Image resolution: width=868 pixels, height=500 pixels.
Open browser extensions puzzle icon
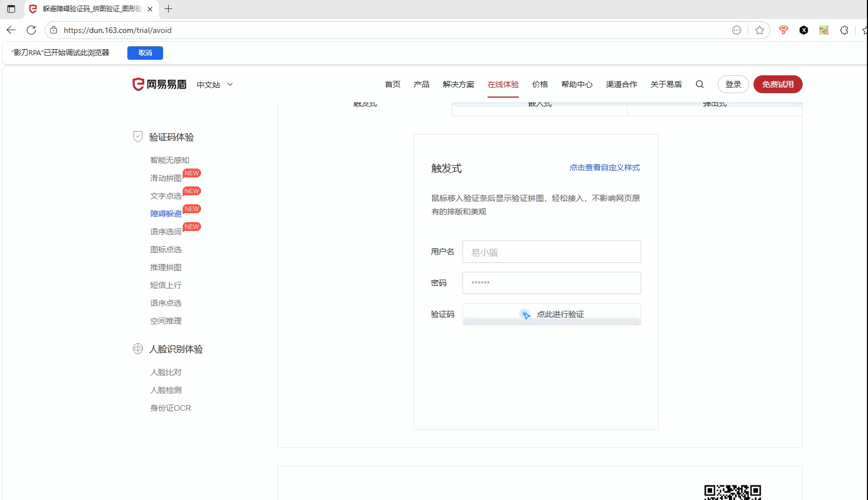(844, 30)
